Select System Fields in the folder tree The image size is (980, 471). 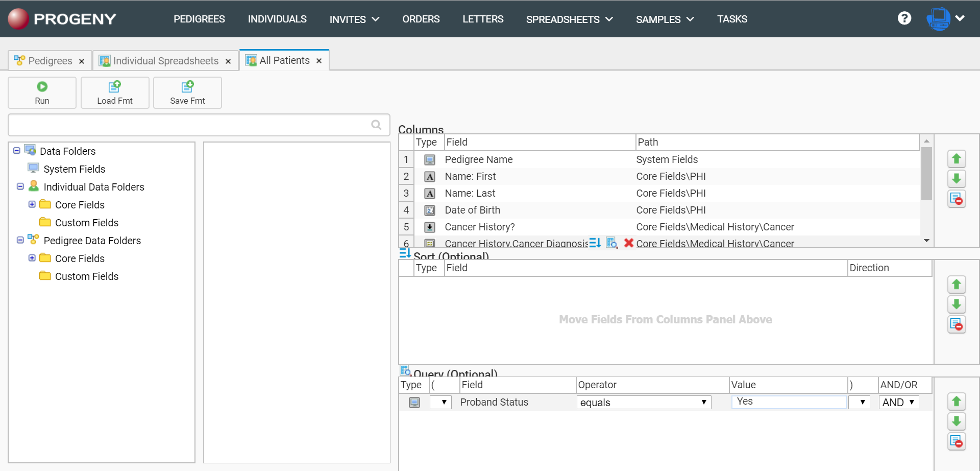click(x=75, y=169)
